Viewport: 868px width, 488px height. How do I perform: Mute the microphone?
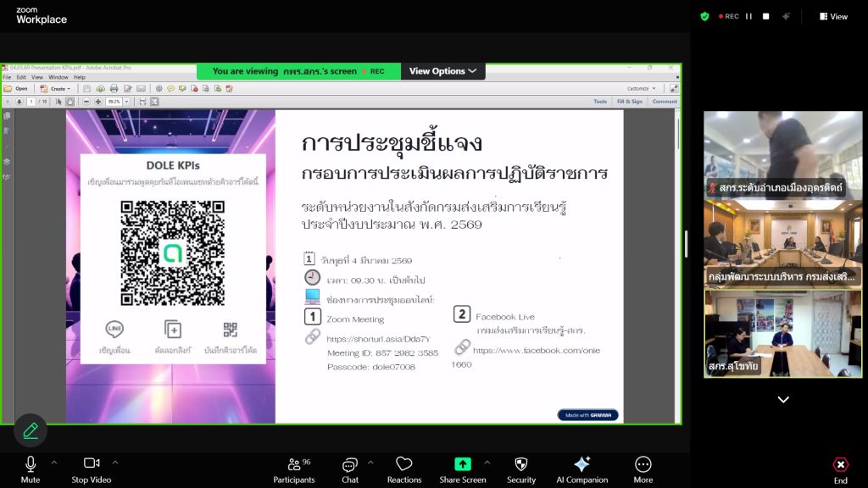(x=31, y=469)
